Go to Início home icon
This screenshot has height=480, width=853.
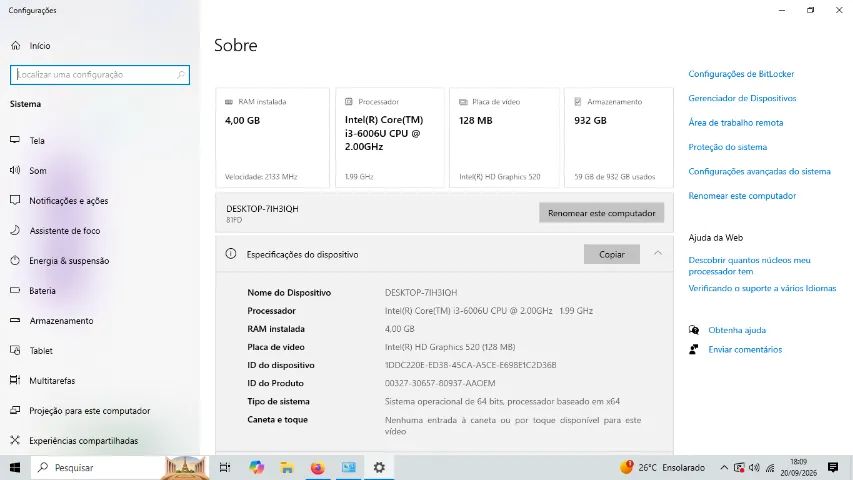tap(15, 46)
